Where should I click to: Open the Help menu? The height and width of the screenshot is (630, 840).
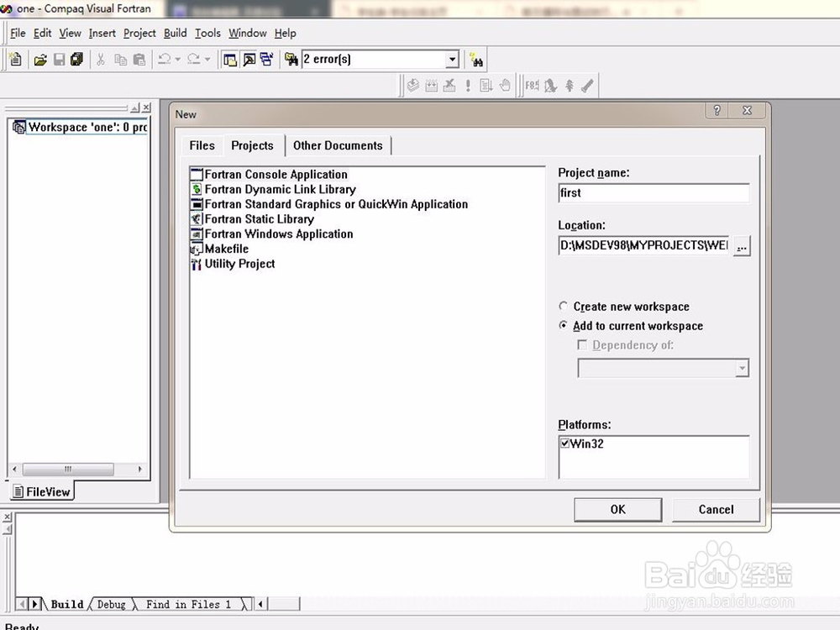(285, 34)
